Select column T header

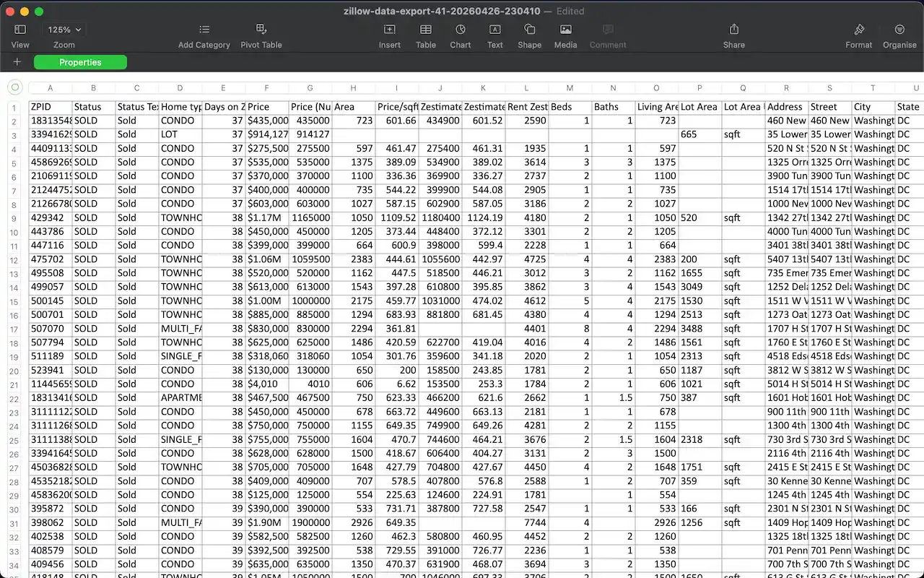[873, 88]
